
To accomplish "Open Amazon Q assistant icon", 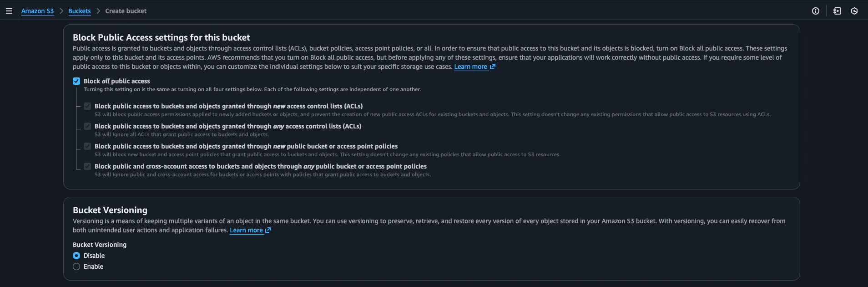I will 855,10.
